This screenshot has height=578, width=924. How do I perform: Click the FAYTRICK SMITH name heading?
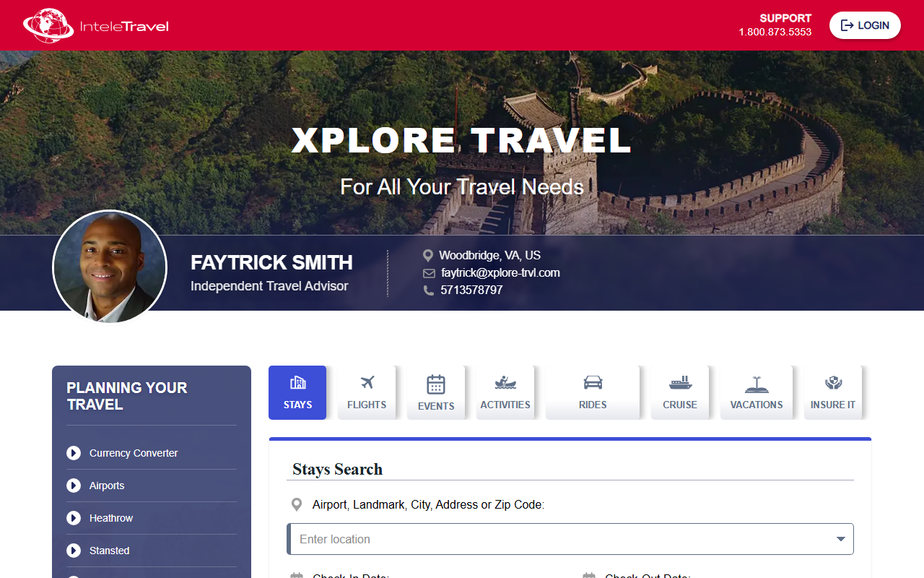[271, 262]
